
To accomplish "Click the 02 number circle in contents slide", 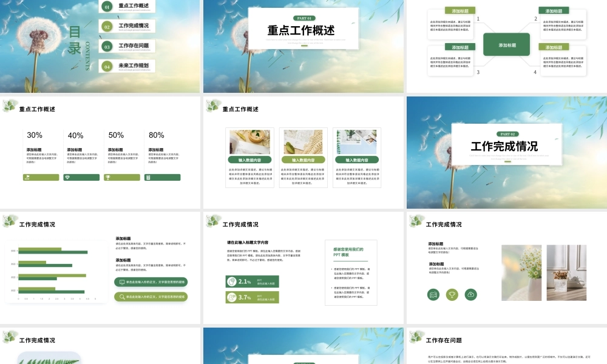I will pyautogui.click(x=107, y=27).
